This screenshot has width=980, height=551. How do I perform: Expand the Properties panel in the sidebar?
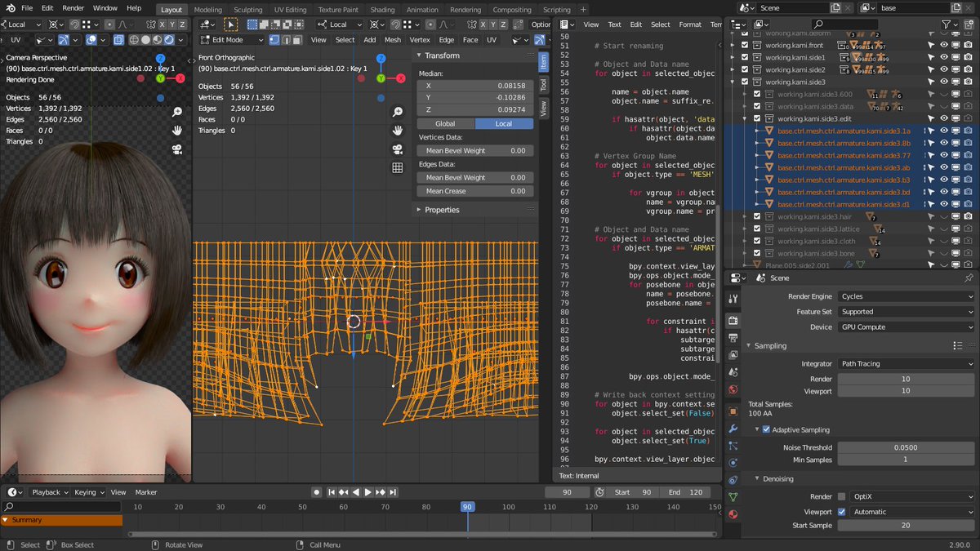[x=442, y=210]
